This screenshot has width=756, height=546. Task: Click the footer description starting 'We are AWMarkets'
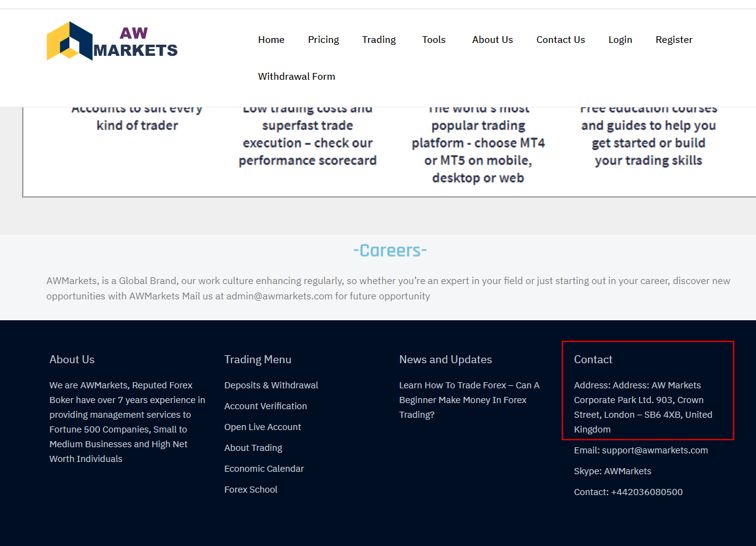(x=128, y=422)
